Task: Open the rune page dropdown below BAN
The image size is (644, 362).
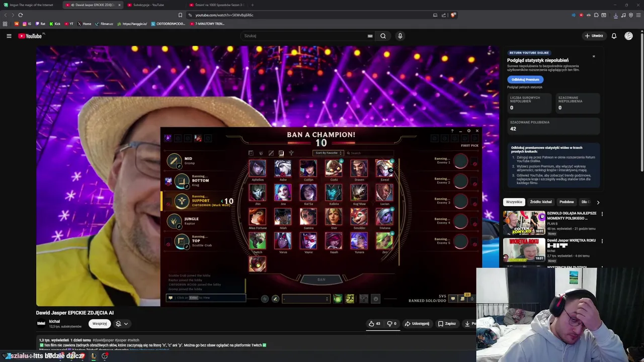Action: [x=306, y=299]
